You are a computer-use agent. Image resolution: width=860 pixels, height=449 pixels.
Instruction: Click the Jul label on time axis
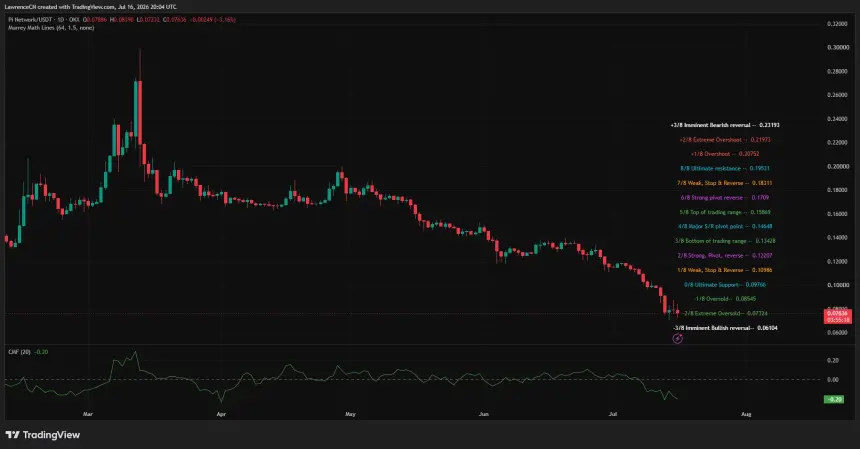(613, 414)
